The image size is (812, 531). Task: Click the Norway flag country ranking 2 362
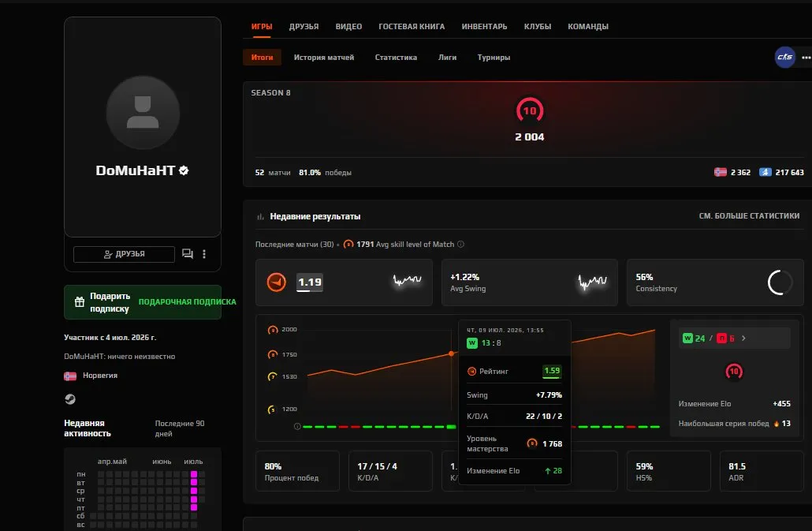tap(732, 172)
